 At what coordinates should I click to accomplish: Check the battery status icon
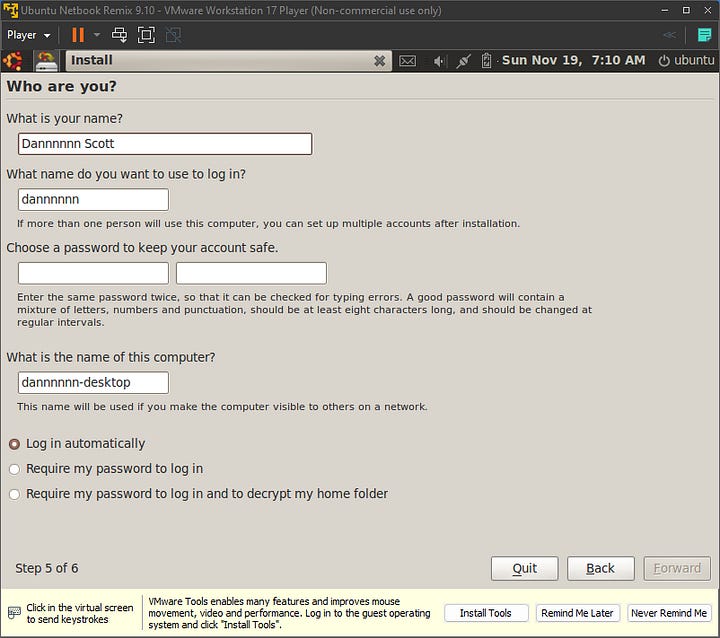pyautogui.click(x=486, y=61)
